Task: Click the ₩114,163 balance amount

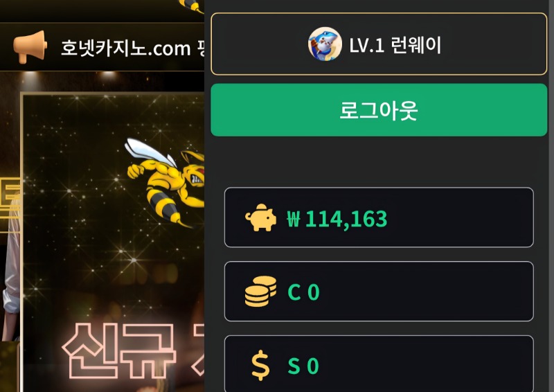Action: click(x=337, y=219)
